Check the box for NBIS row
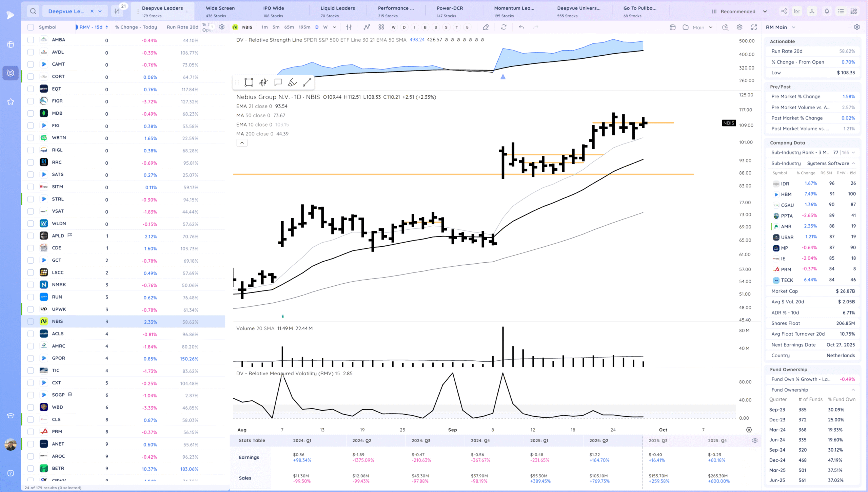This screenshot has height=492, width=868. pyautogui.click(x=31, y=321)
